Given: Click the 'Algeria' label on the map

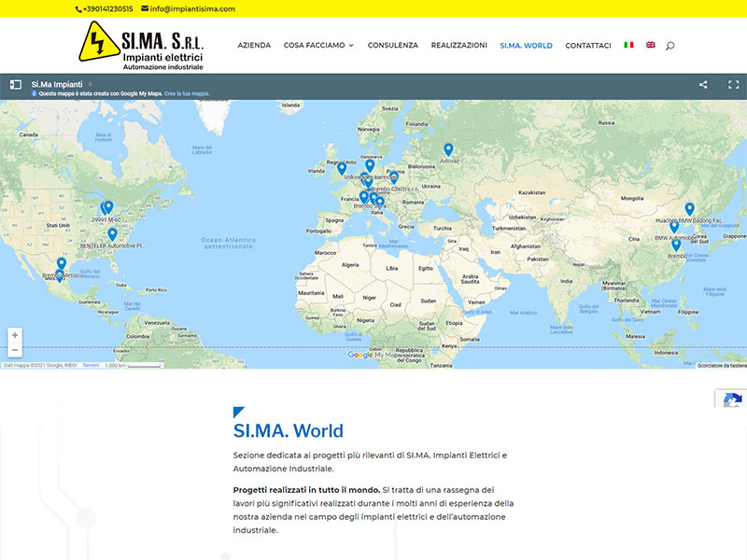Looking at the screenshot, I should [x=350, y=265].
